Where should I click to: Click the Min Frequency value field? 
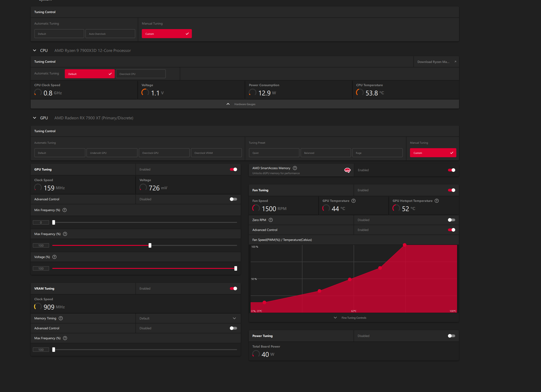coord(41,222)
